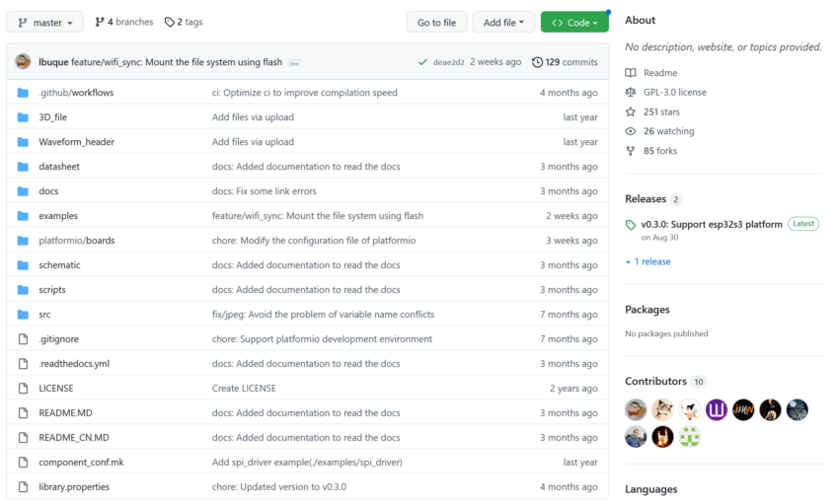The height and width of the screenshot is (504, 839).
Task: Expand the Add file dropdown
Action: coord(503,22)
